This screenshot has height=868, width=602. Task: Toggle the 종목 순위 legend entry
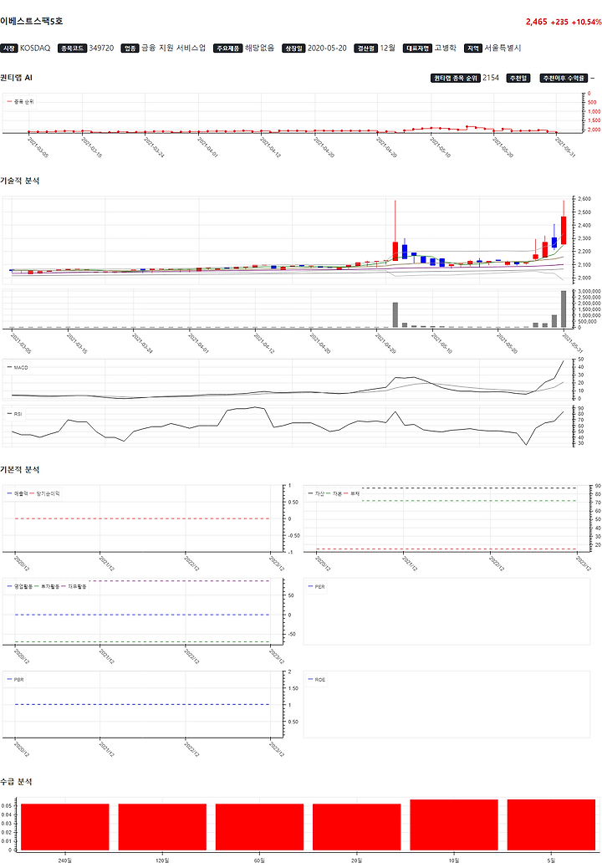20,102
